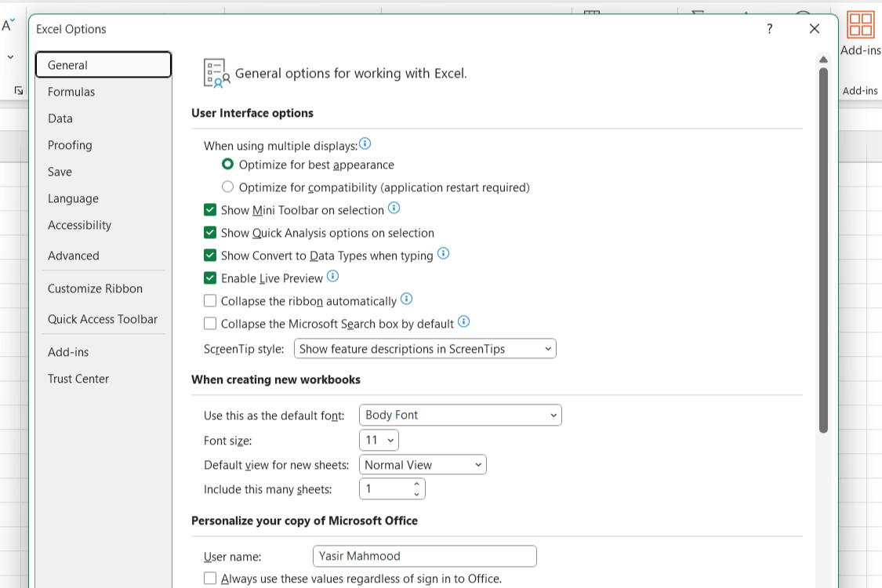Image resolution: width=882 pixels, height=588 pixels.
Task: Disable Enable Live Preview checkbox
Action: pyautogui.click(x=210, y=278)
